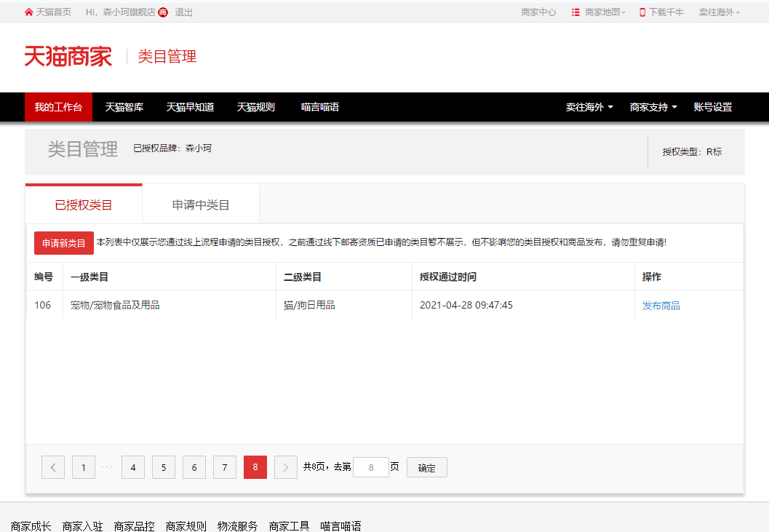769x532 pixels.
Task: Open the 天猫首页 link
Action: click(53, 12)
